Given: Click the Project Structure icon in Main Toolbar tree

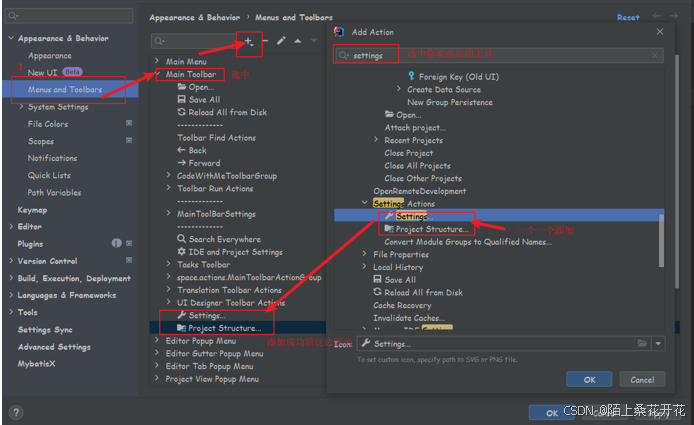Looking at the screenshot, I should 181,328.
